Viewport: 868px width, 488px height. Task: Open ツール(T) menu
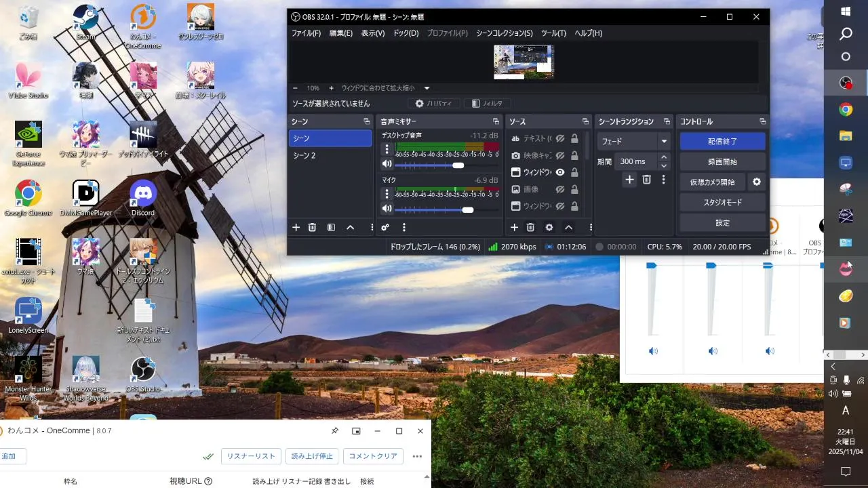(x=553, y=33)
